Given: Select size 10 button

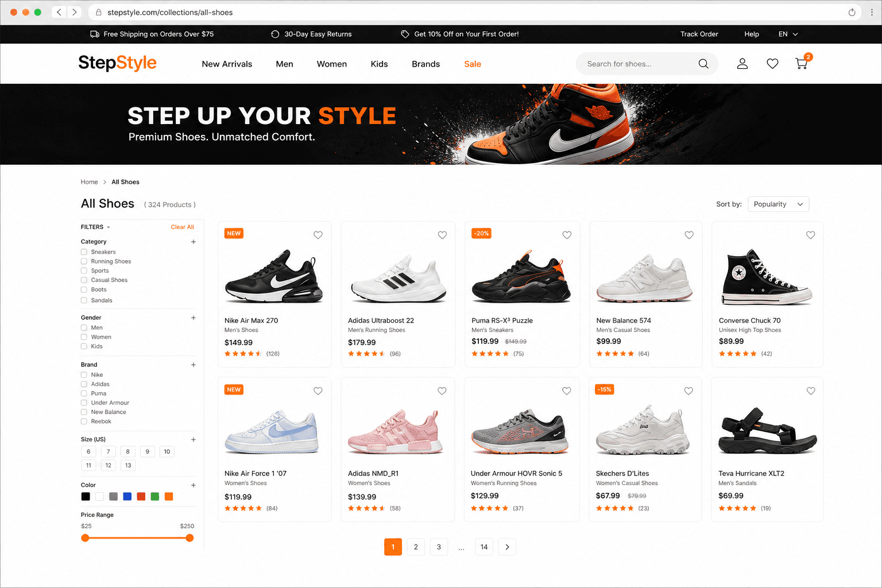Looking at the screenshot, I should click(167, 452).
